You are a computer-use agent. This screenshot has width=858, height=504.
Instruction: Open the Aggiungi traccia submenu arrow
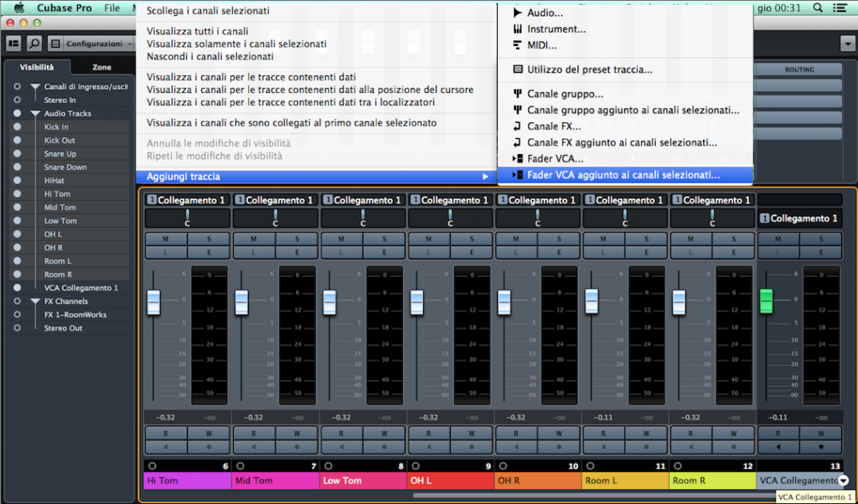pos(485,177)
